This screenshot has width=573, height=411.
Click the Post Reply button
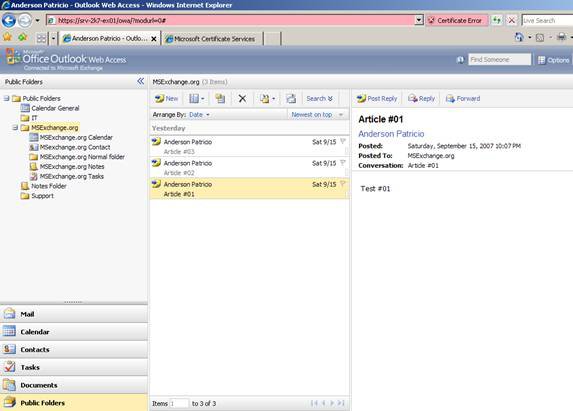point(377,99)
